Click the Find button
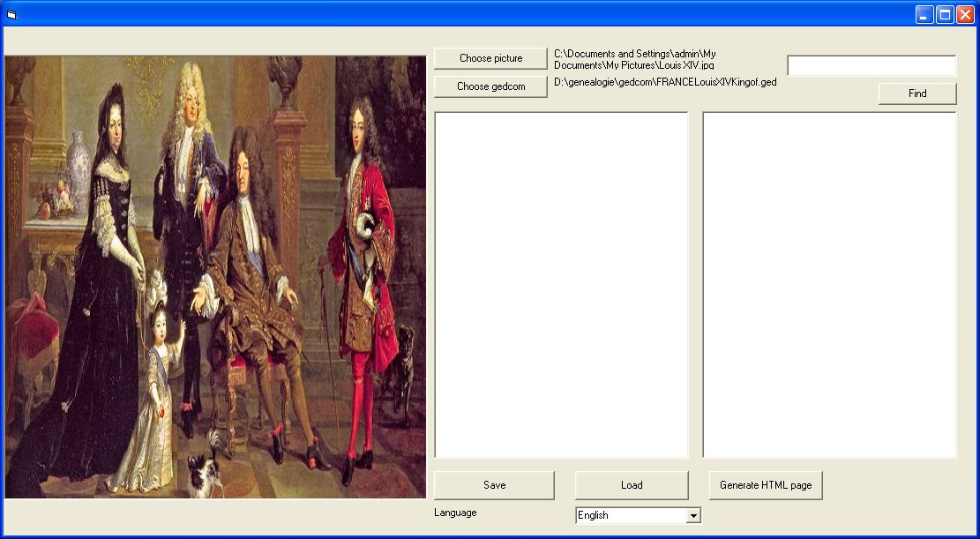 pyautogui.click(x=916, y=94)
